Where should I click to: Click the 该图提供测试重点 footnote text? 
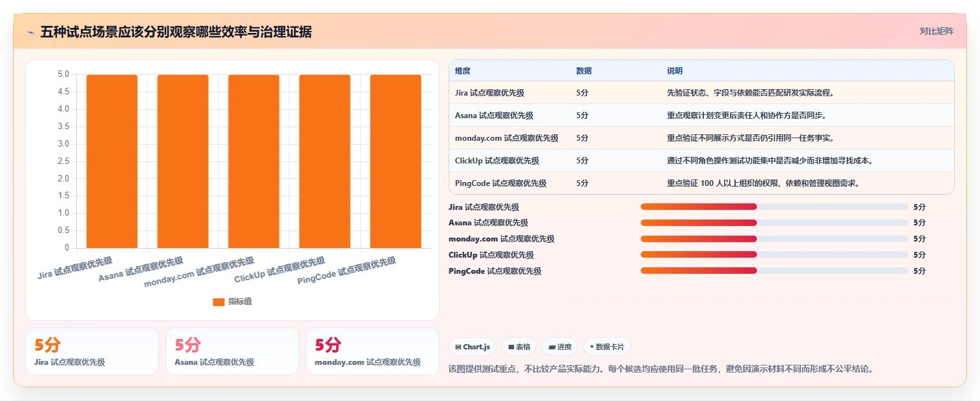tap(661, 369)
